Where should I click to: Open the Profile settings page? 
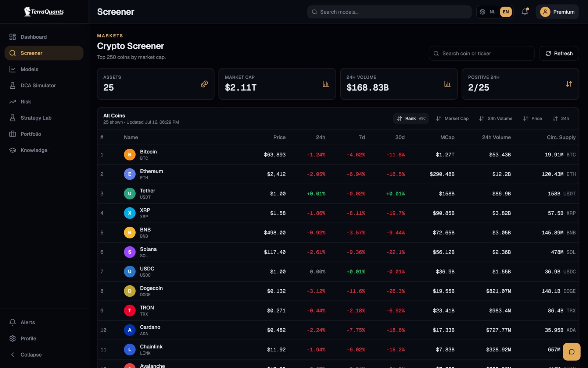pos(44,339)
